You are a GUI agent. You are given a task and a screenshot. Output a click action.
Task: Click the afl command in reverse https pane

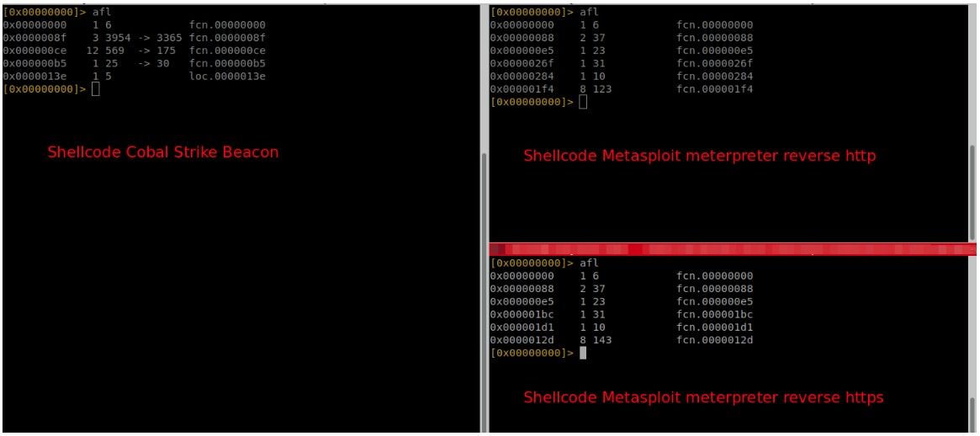589,263
